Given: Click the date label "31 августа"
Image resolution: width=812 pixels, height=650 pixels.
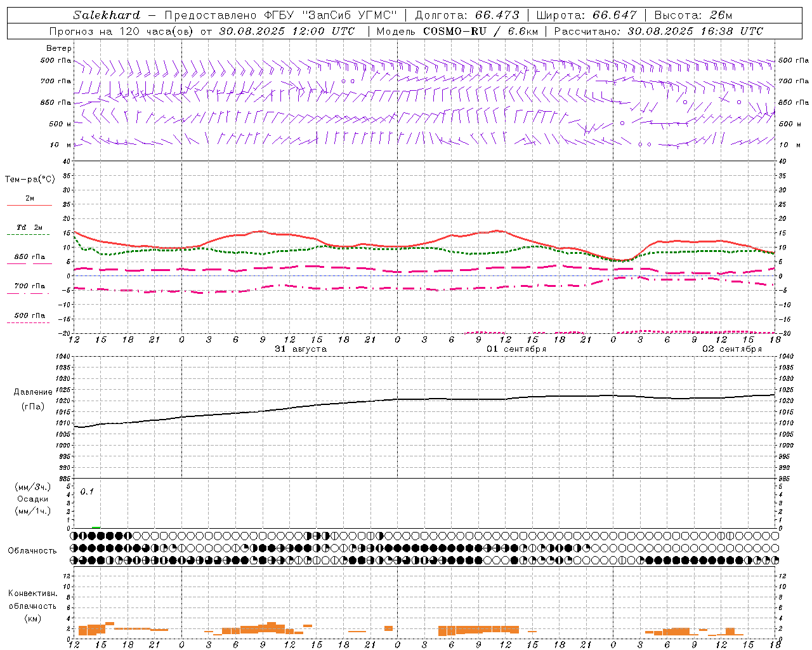Looking at the screenshot, I should tap(301, 349).
